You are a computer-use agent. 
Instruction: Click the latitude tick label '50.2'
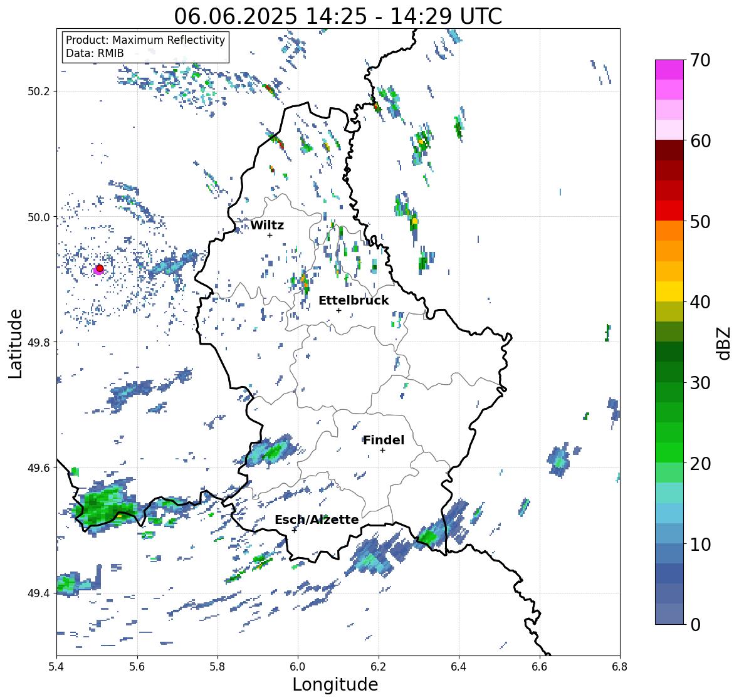click(38, 91)
